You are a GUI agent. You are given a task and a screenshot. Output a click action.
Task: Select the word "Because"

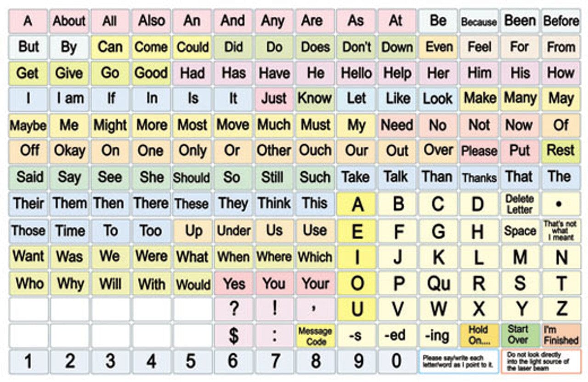478,21
